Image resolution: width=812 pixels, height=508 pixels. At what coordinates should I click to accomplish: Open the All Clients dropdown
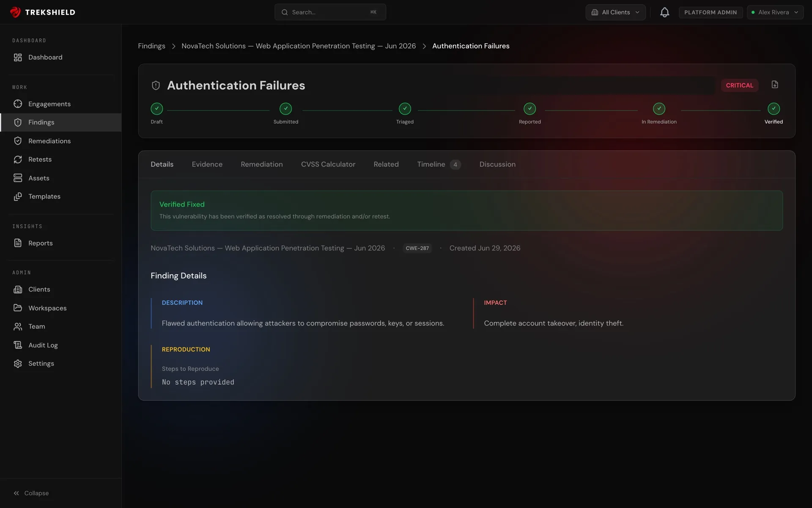pos(615,12)
